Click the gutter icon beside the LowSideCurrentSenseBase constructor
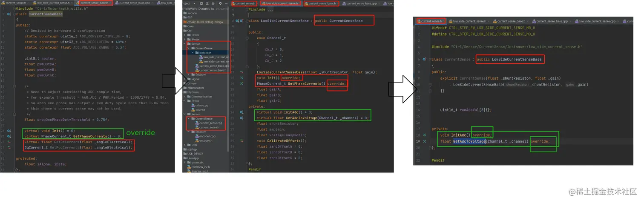This screenshot has height=203, width=644. point(242,72)
